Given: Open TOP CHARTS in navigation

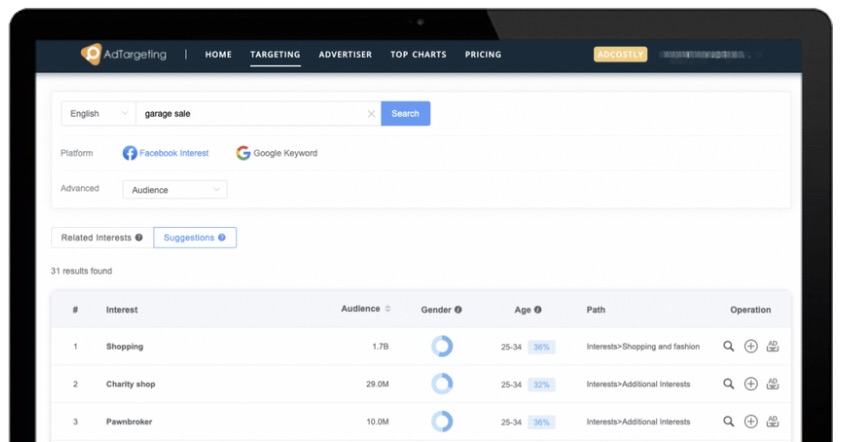Looking at the screenshot, I should 418,54.
